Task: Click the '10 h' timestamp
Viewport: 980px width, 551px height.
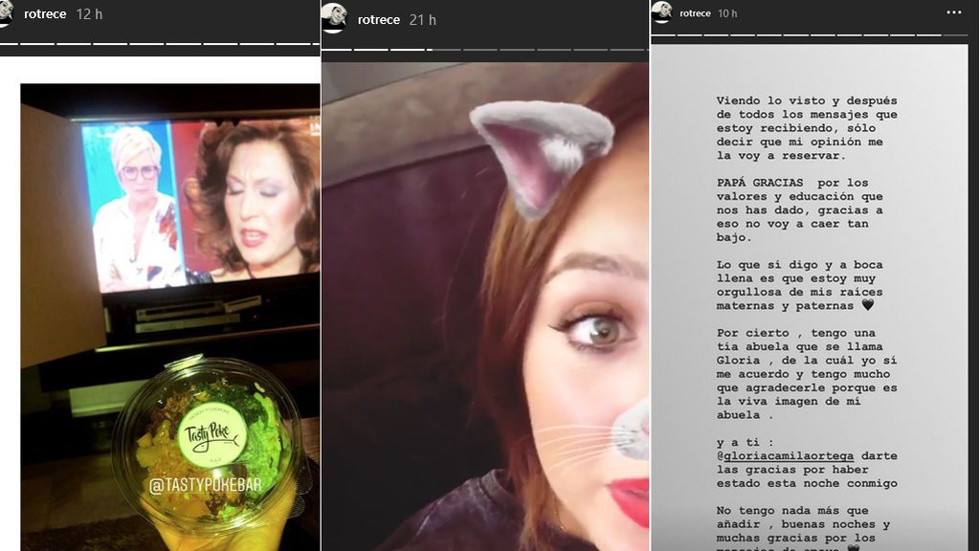Action: tap(727, 13)
